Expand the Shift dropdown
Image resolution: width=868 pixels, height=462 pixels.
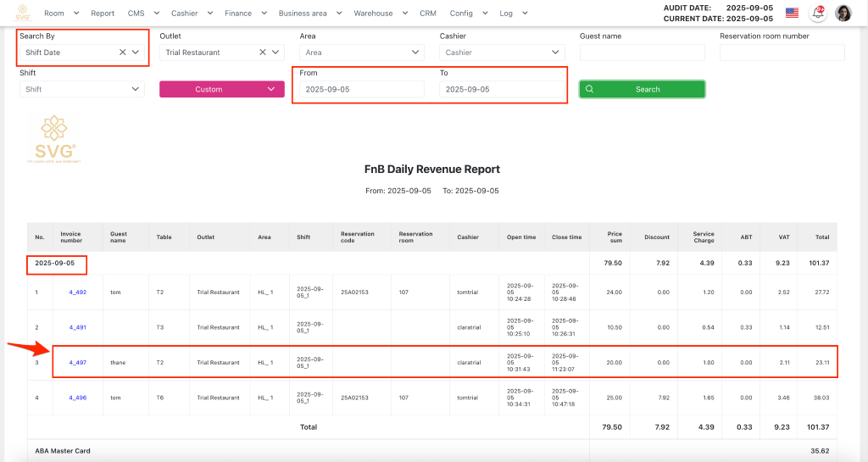pos(81,89)
